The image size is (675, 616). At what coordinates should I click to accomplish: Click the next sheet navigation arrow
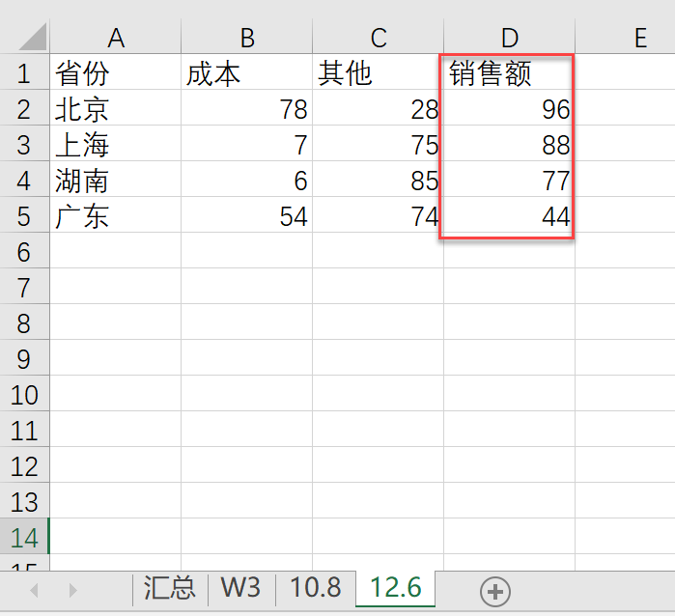tap(72, 590)
